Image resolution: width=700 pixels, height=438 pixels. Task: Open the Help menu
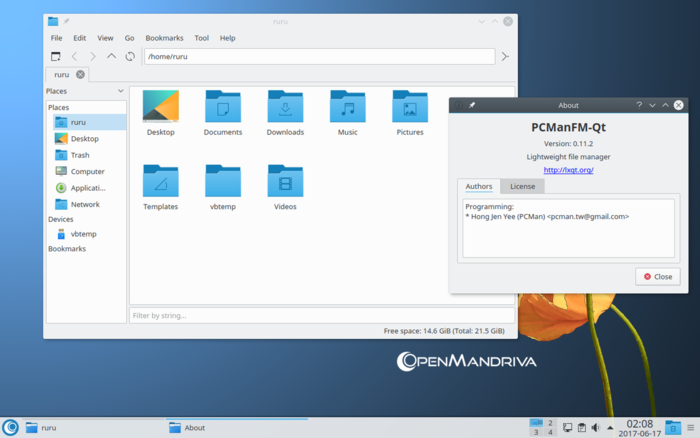(x=227, y=38)
